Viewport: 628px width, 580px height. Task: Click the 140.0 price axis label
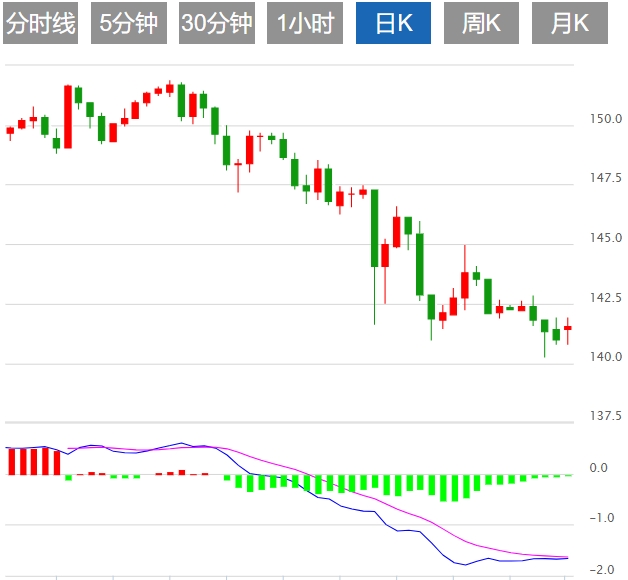(606, 356)
